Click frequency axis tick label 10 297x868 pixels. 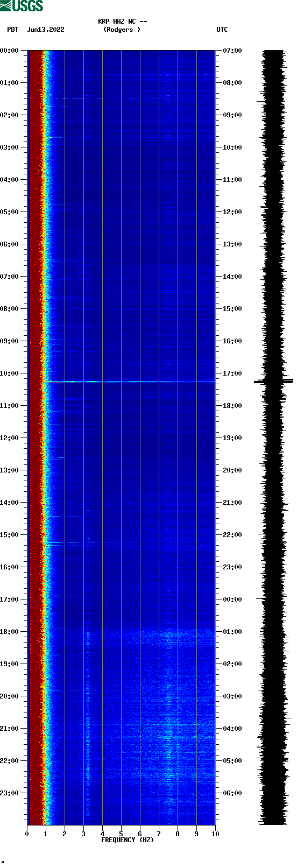coord(215,834)
